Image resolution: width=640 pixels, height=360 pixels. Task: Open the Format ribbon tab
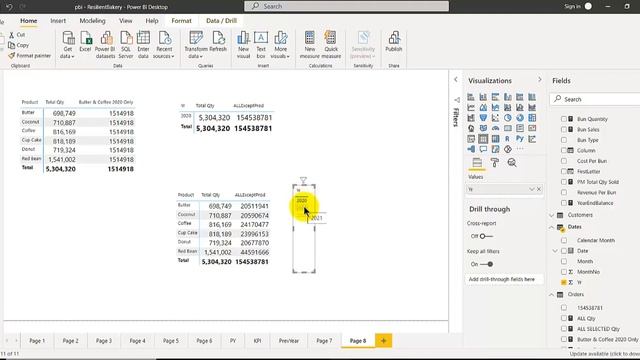tap(181, 21)
